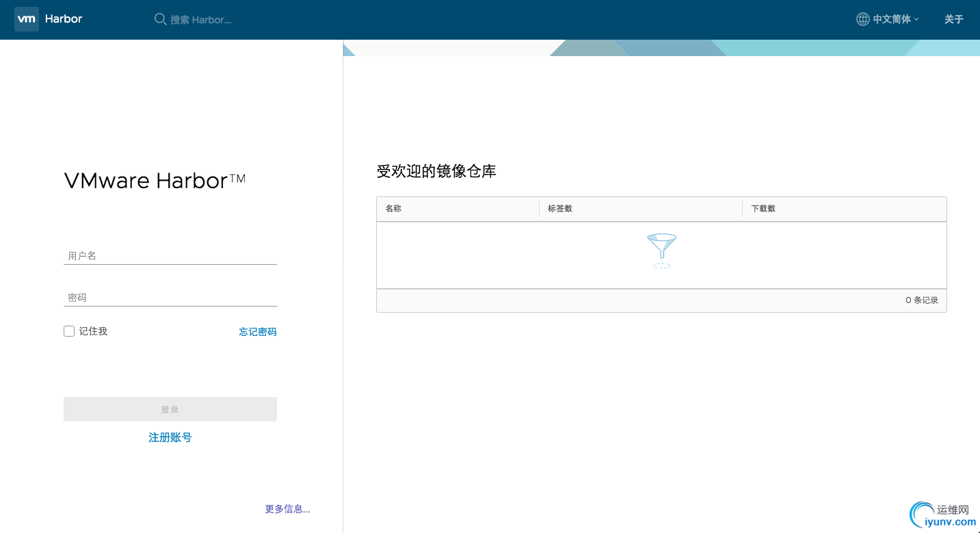
Task: Click the 记住我 label text
Action: pyautogui.click(x=93, y=331)
